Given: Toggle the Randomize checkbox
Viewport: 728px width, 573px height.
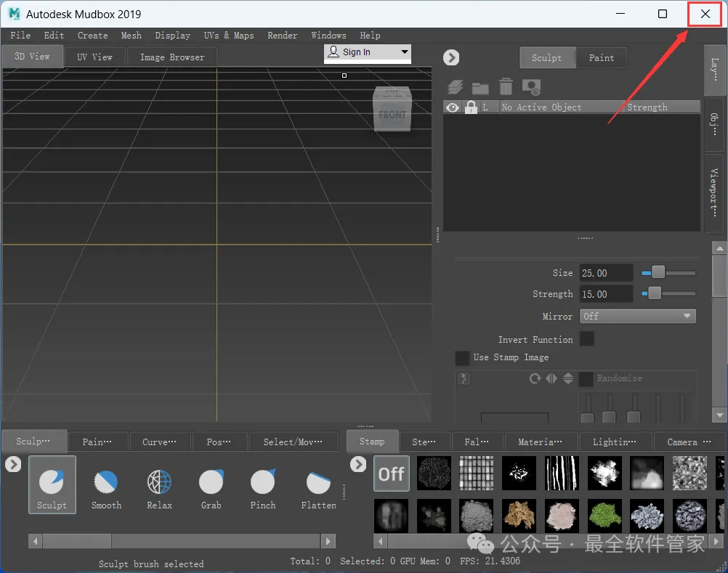Looking at the screenshot, I should click(586, 378).
